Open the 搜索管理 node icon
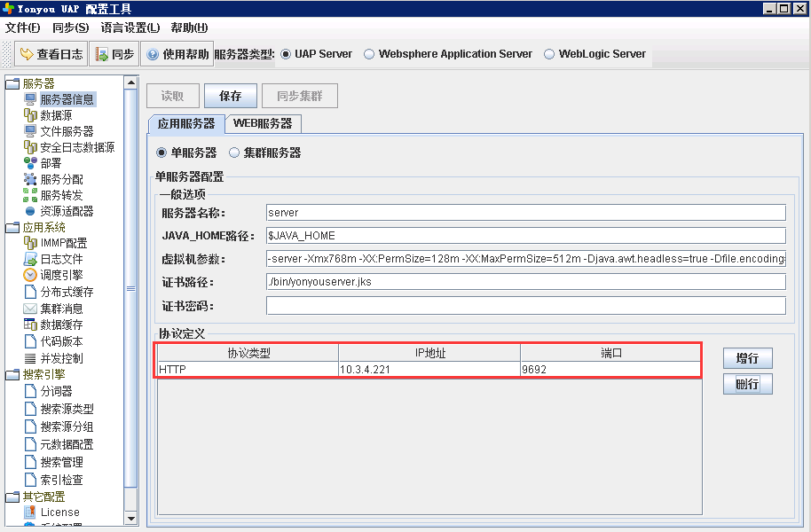 pyautogui.click(x=30, y=462)
